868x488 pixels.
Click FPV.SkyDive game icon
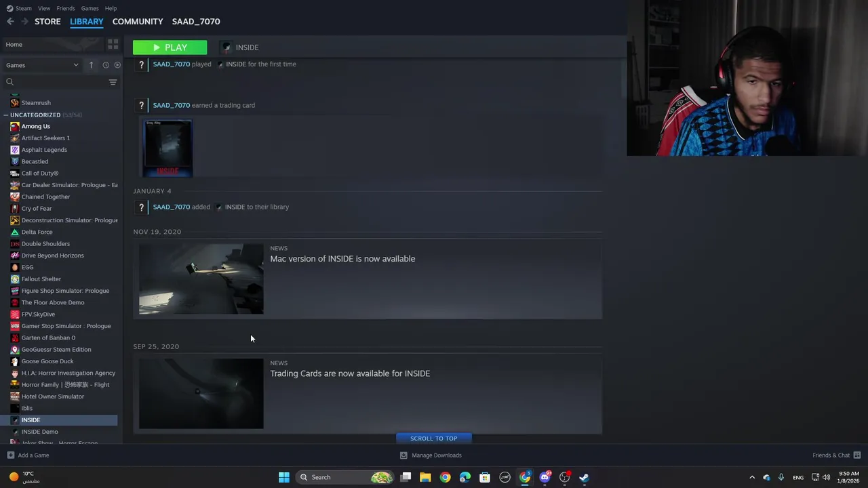[15, 314]
